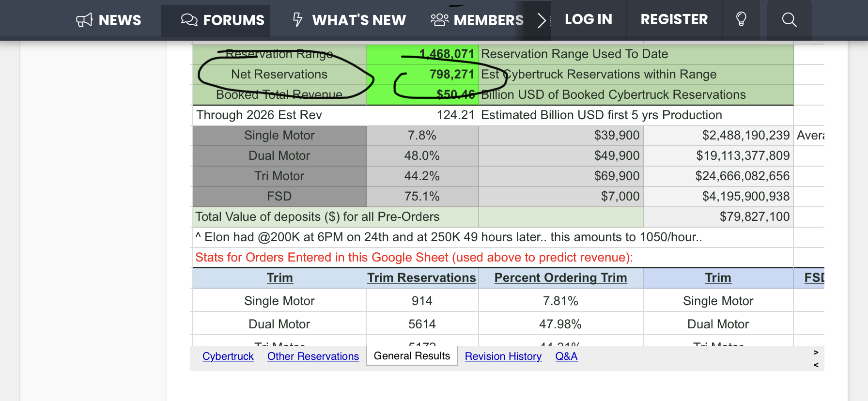Click the Percent Ordering Trim column header
Screen dimensions: 868x401
561,278
